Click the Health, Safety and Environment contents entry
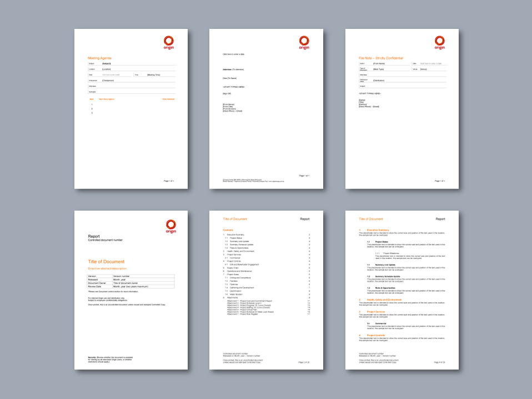 [x=241, y=251]
